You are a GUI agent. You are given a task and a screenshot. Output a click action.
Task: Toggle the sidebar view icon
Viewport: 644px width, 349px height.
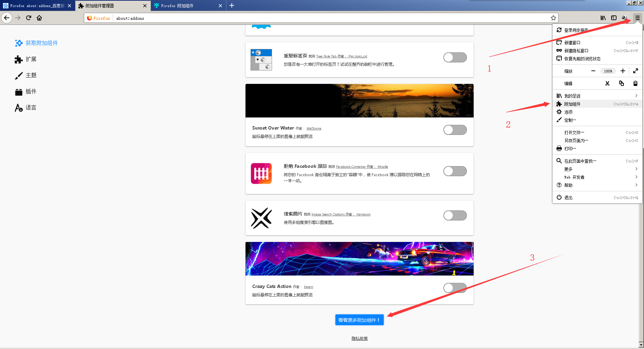614,18
